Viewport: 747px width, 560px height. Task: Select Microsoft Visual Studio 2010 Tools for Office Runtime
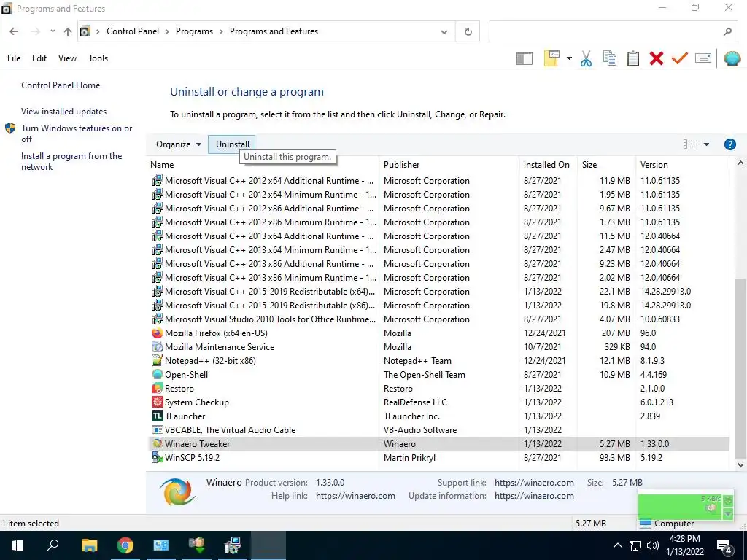(438, 319)
